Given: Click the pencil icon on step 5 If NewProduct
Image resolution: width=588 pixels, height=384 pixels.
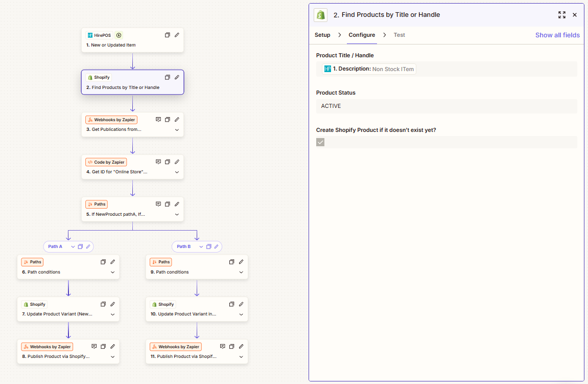Looking at the screenshot, I should (177, 204).
